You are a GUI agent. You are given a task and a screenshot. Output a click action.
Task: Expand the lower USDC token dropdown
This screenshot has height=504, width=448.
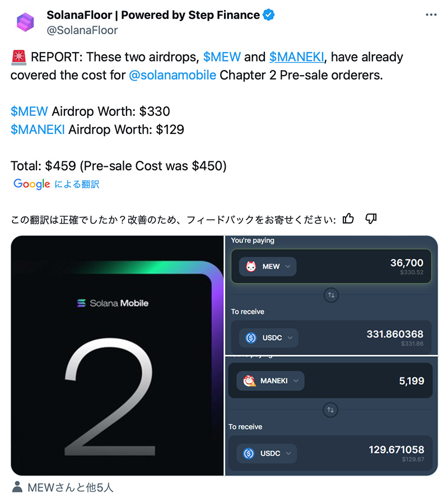pyautogui.click(x=267, y=453)
